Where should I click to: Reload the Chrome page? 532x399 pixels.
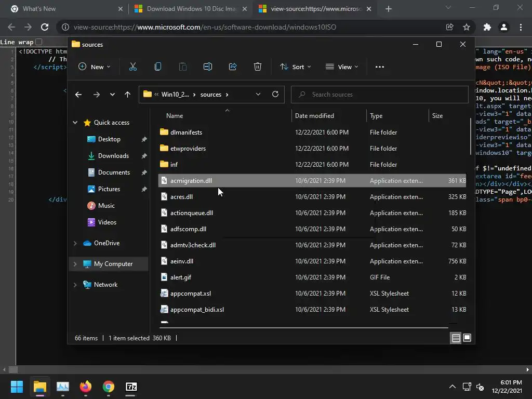pyautogui.click(x=45, y=27)
